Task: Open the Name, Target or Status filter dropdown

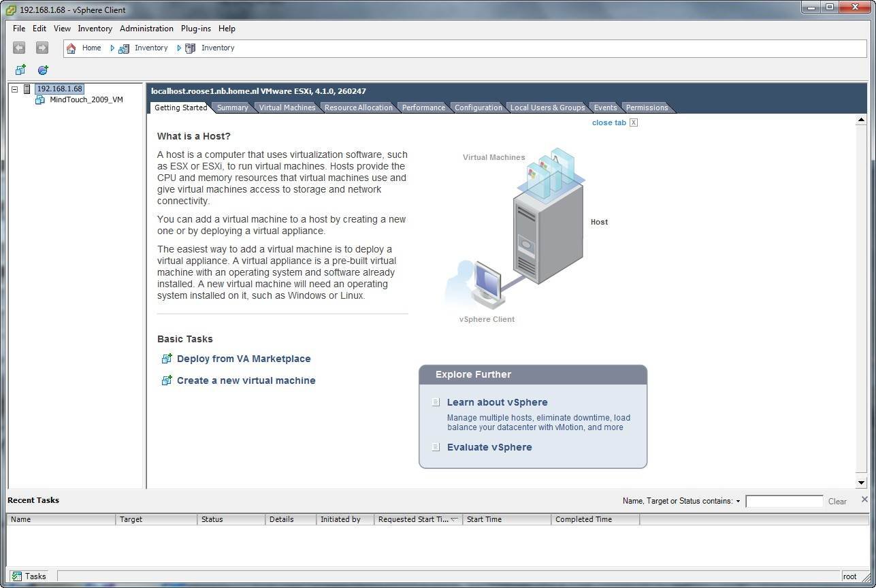Action: pyautogui.click(x=738, y=502)
